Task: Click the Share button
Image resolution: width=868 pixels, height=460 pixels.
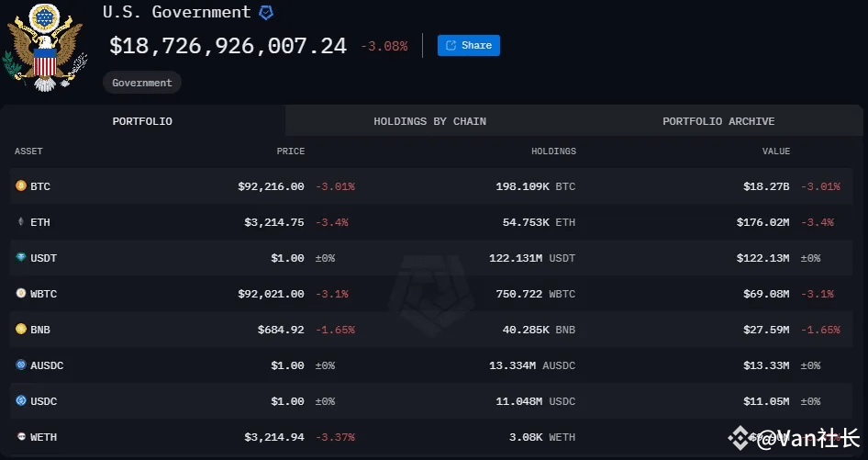Action: click(468, 45)
